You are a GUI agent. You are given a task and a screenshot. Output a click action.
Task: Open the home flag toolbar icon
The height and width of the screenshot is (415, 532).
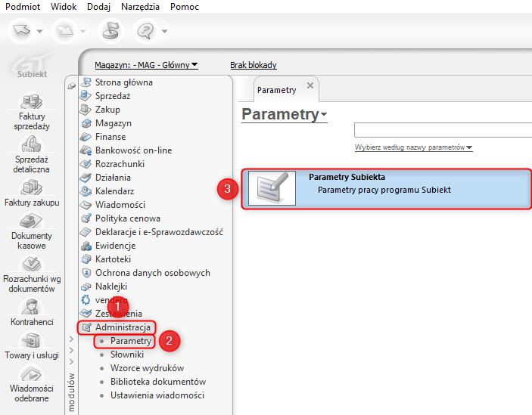point(111,31)
